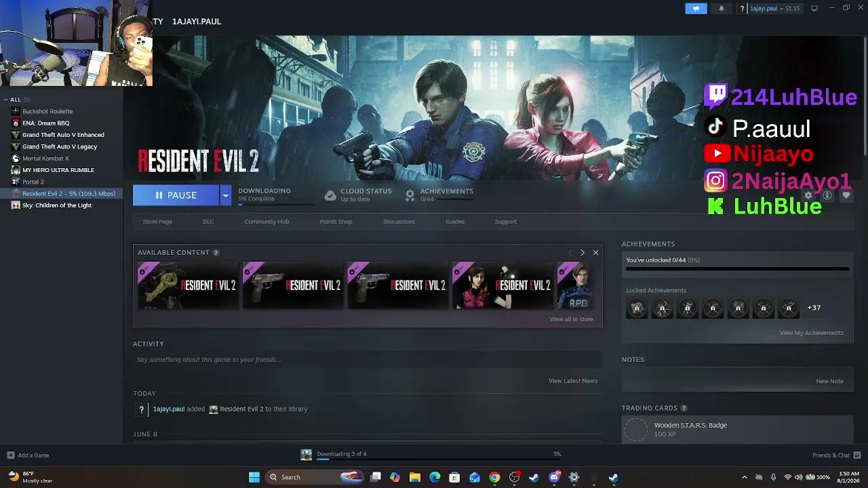
Task: Open Google Chrome from taskbar
Action: coord(494,477)
